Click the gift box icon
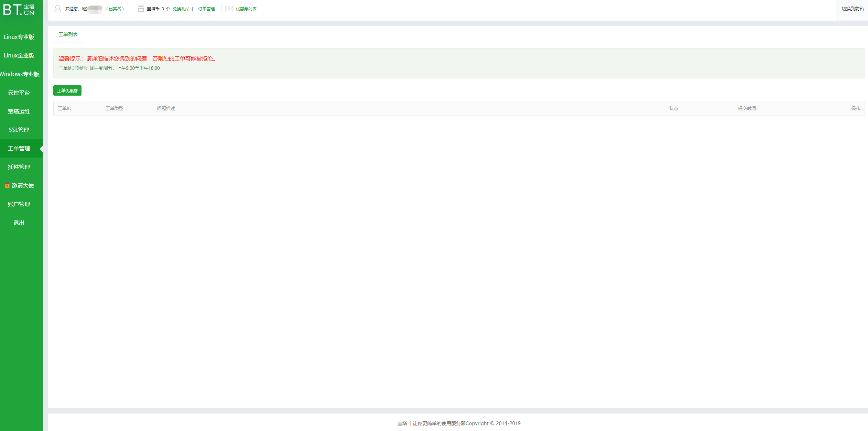 click(x=141, y=9)
